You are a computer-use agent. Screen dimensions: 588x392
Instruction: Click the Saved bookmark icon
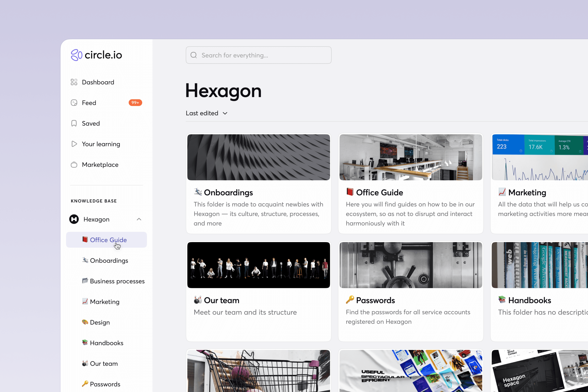point(74,124)
